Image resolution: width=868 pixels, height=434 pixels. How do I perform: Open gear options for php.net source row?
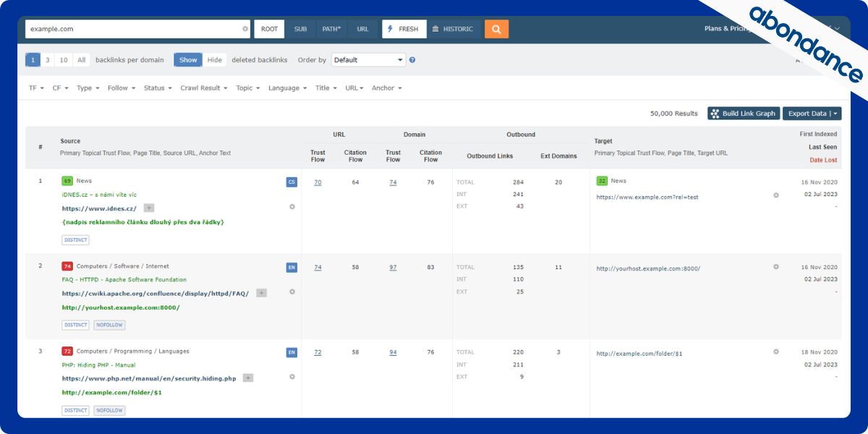pos(292,376)
